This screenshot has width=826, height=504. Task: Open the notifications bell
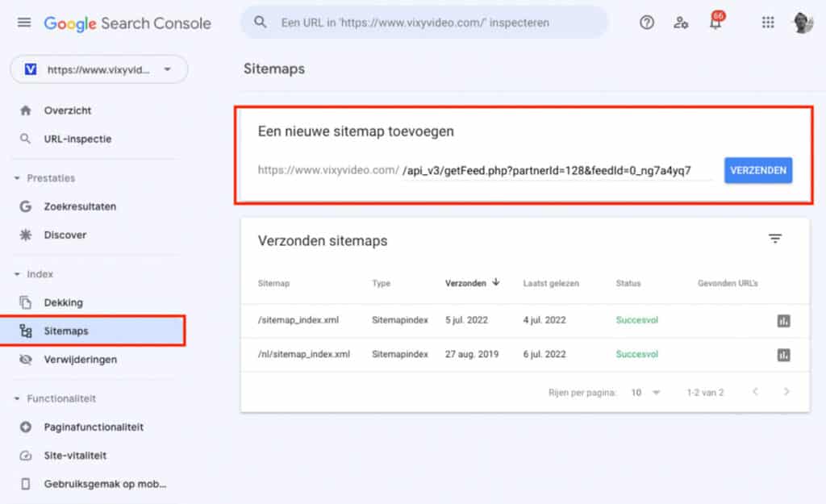tap(715, 22)
